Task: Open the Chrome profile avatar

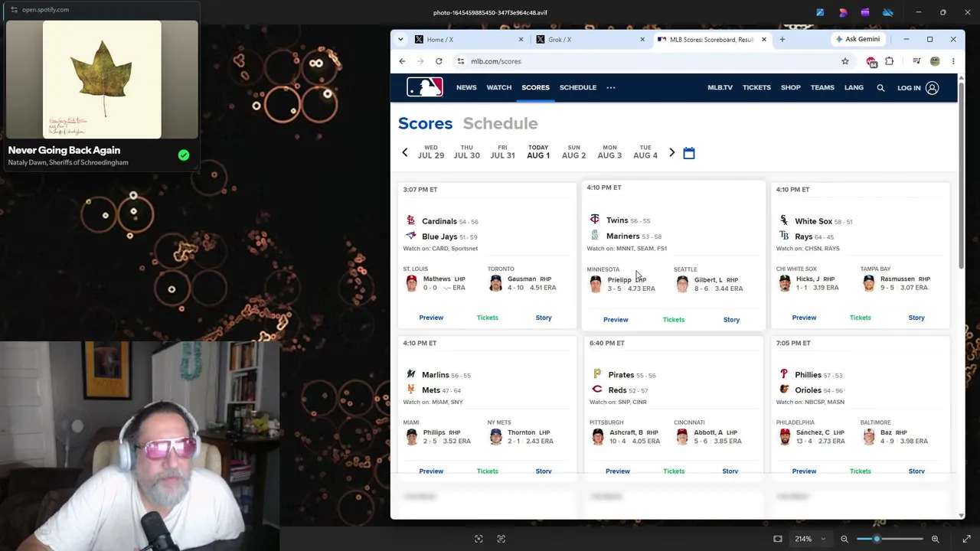Action: (x=935, y=61)
